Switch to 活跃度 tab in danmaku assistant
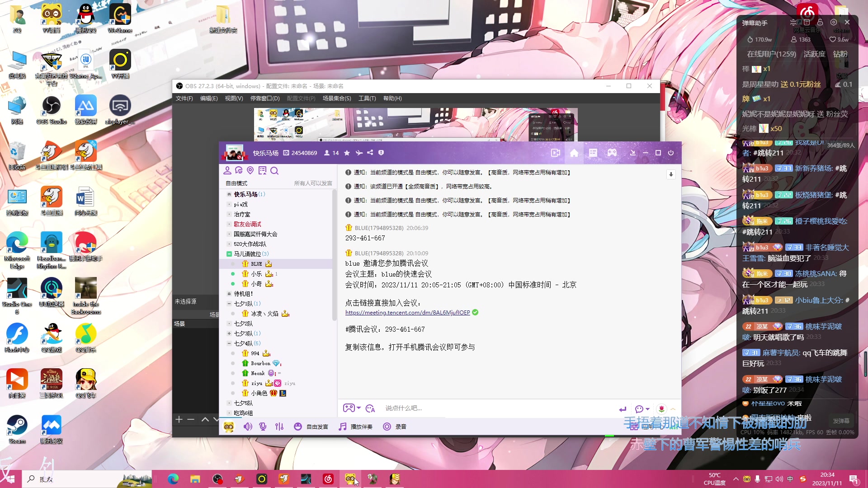The height and width of the screenshot is (488, 868). tap(814, 54)
